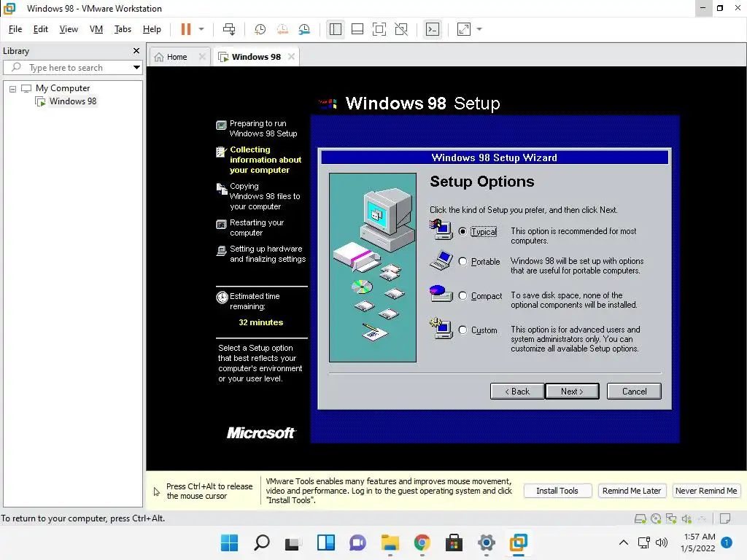
Task: Click the Back button in Setup Wizard
Action: (517, 392)
